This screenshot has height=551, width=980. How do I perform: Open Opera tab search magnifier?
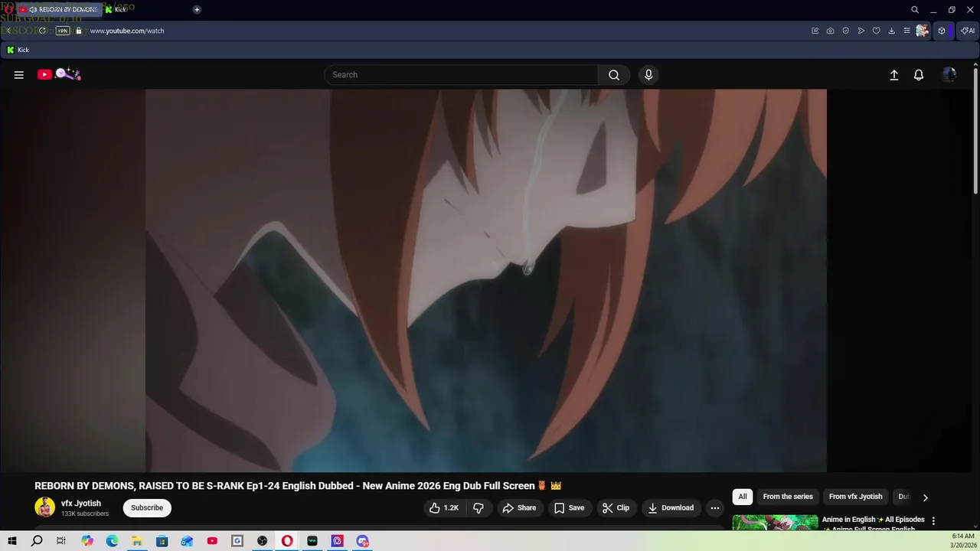pyautogui.click(x=915, y=10)
